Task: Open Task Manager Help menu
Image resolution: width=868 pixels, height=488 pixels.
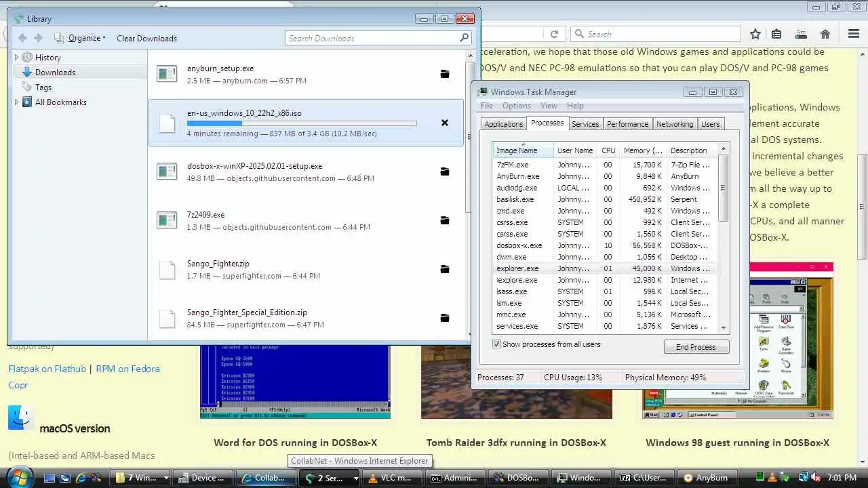Action: (575, 106)
